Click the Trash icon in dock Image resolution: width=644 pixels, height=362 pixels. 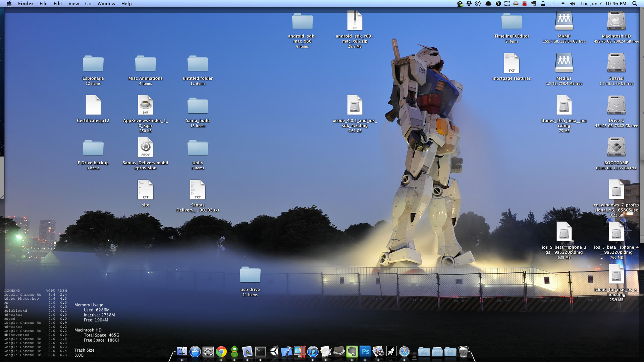463,352
